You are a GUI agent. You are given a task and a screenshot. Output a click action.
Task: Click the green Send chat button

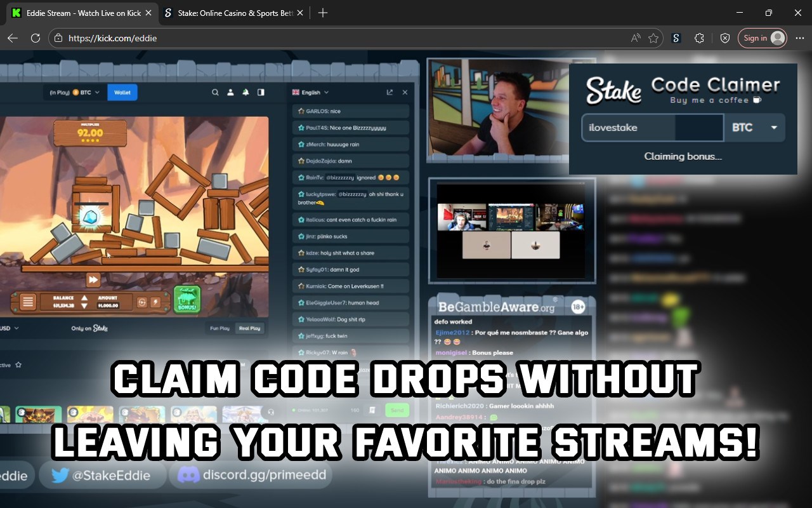[x=397, y=410]
